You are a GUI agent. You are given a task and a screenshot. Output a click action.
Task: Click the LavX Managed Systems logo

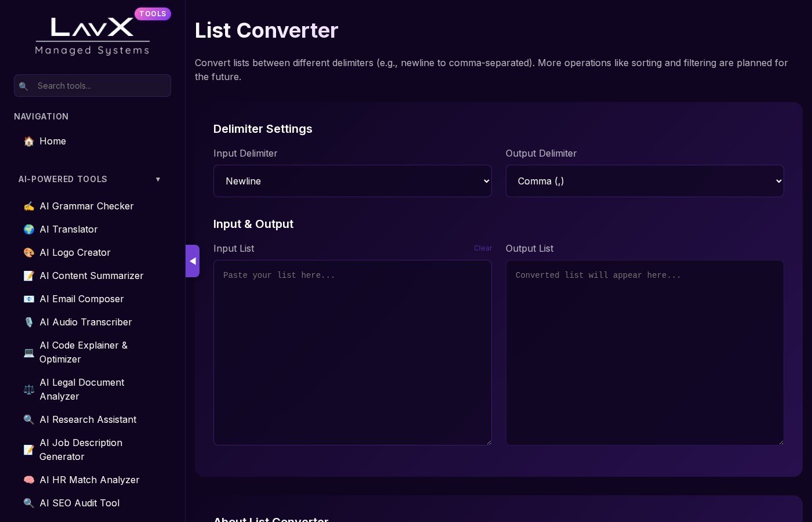93,36
